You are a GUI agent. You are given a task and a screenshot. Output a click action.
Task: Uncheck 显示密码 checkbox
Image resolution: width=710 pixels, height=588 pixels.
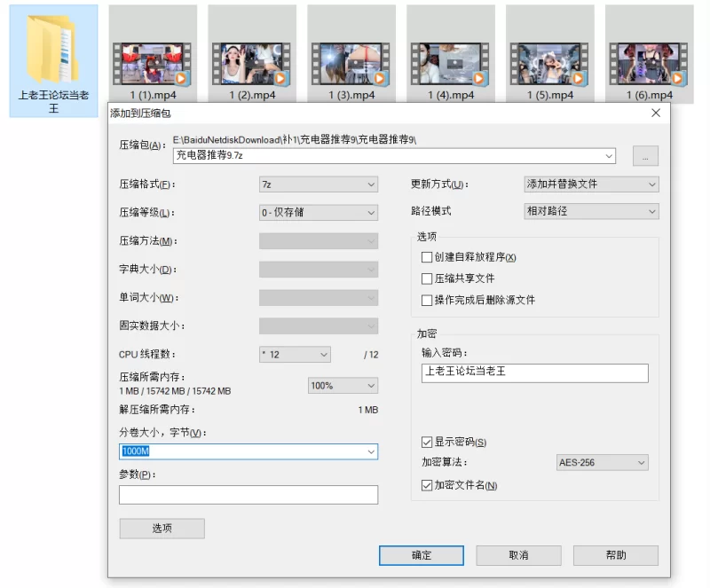(x=427, y=443)
